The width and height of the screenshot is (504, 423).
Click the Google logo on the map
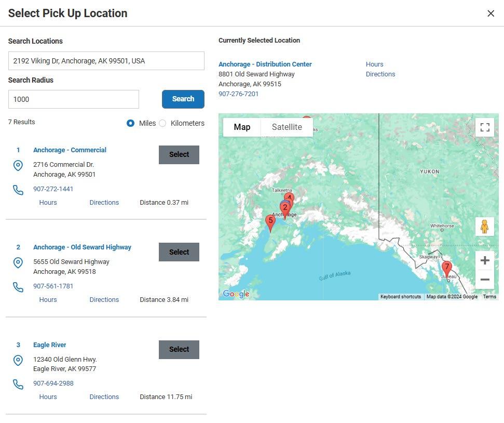tap(236, 294)
